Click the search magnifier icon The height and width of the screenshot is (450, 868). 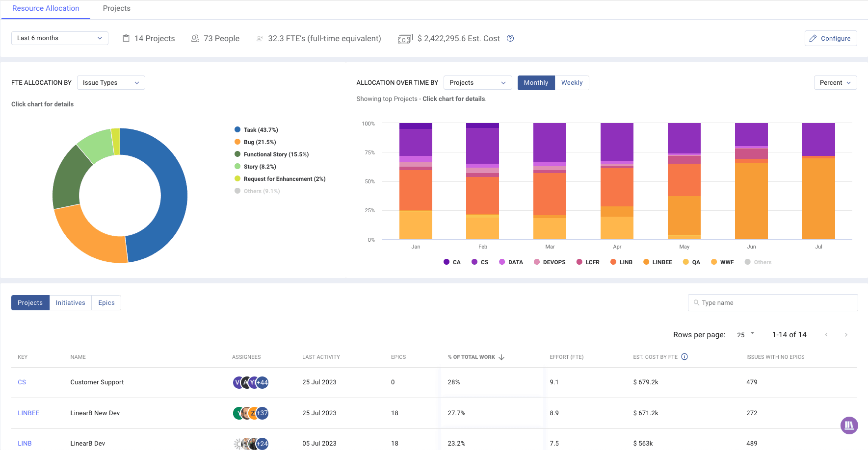point(696,302)
